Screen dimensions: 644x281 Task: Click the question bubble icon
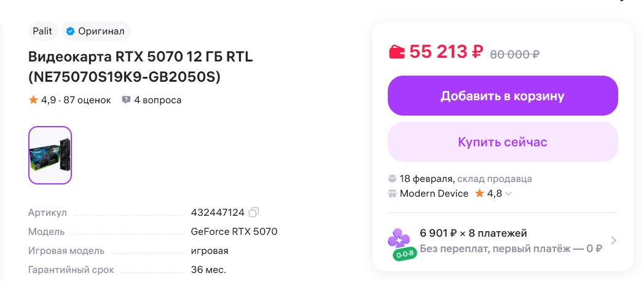pyautogui.click(x=127, y=100)
